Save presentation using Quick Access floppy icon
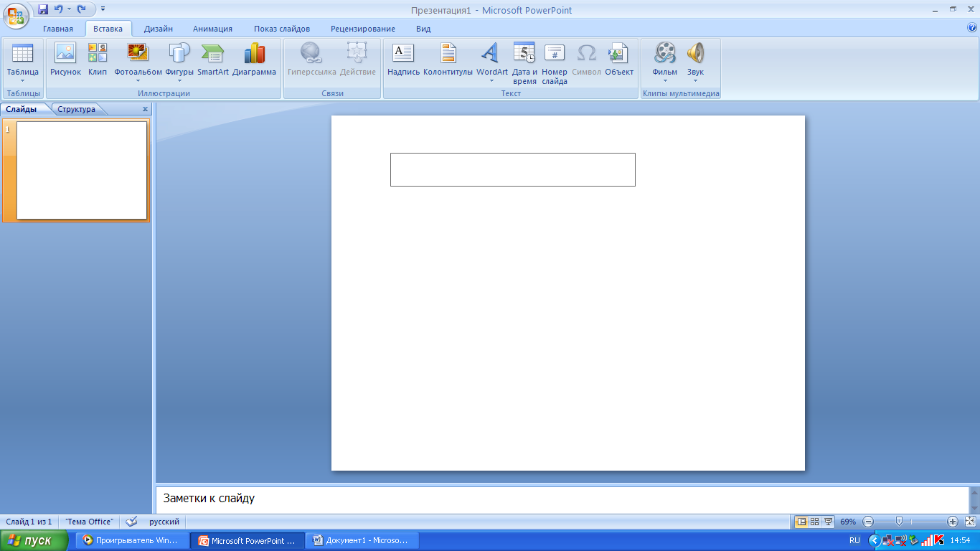 tap(43, 9)
